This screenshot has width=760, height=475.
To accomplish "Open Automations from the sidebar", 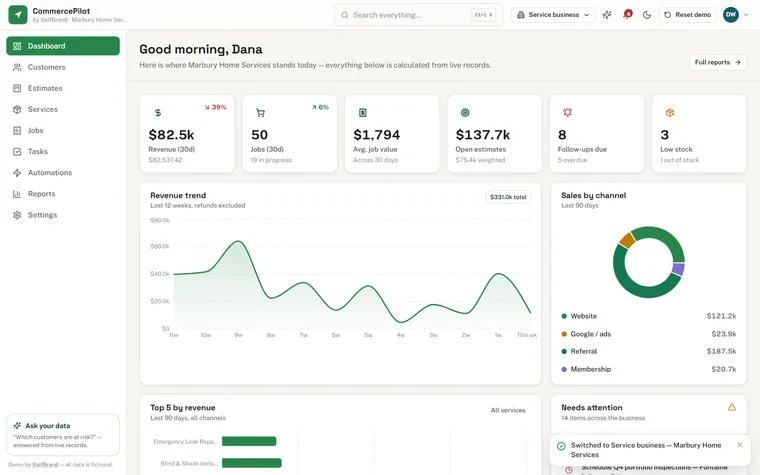I will click(63, 173).
